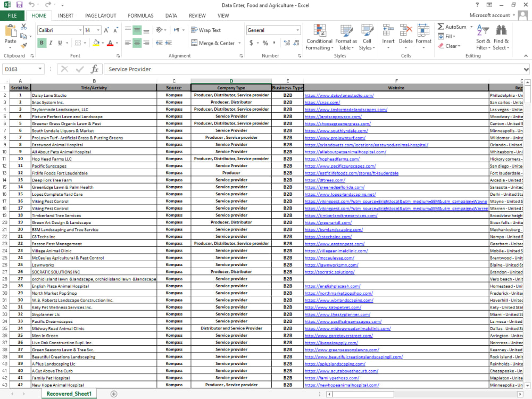Apply Percent Style format

point(265,43)
